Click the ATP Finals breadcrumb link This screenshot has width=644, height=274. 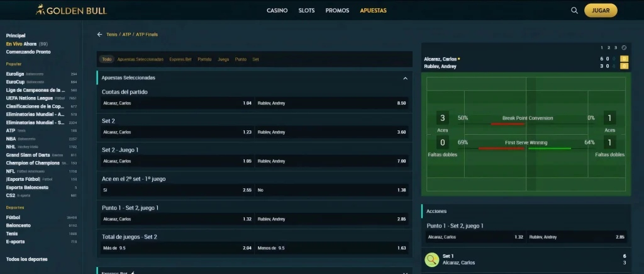(147, 35)
